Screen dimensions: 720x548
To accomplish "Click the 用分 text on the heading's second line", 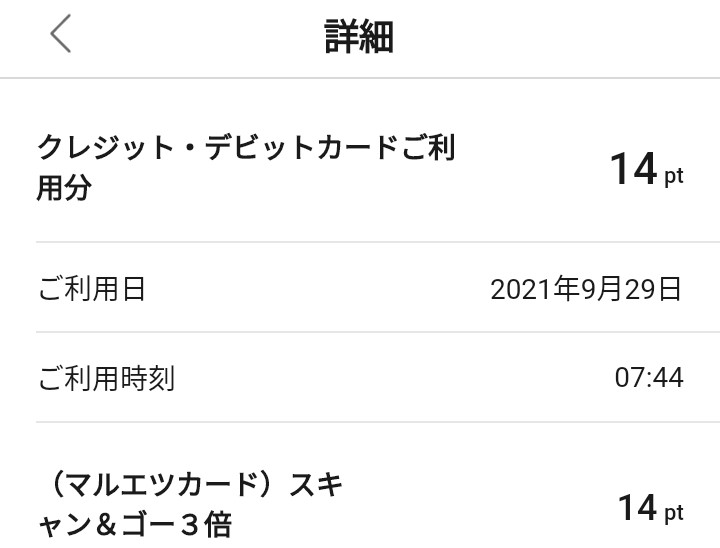I will 64,188.
